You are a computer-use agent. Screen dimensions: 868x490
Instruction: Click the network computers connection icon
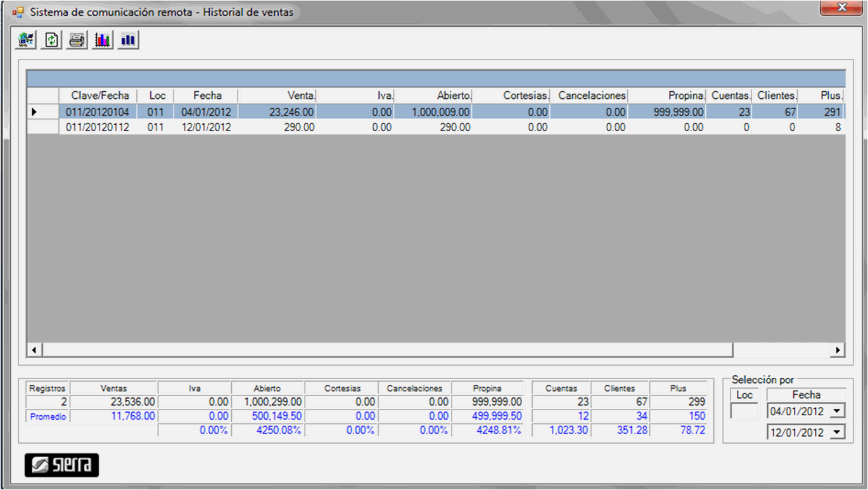pos(26,40)
